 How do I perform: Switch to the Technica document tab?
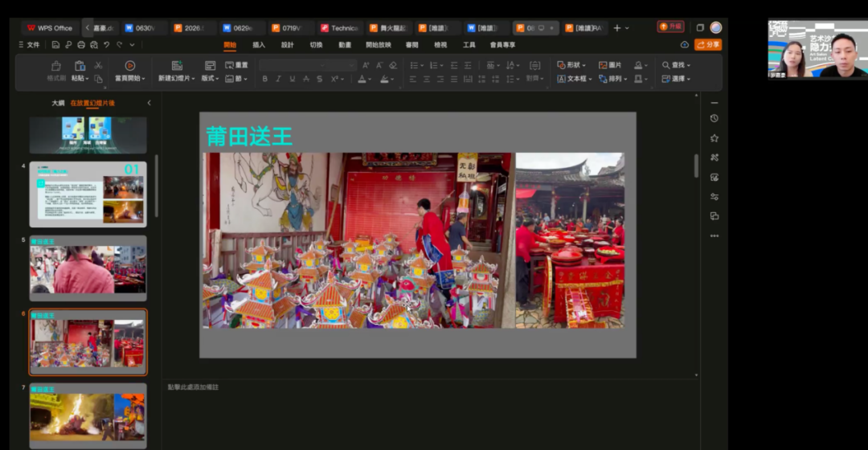tap(339, 27)
